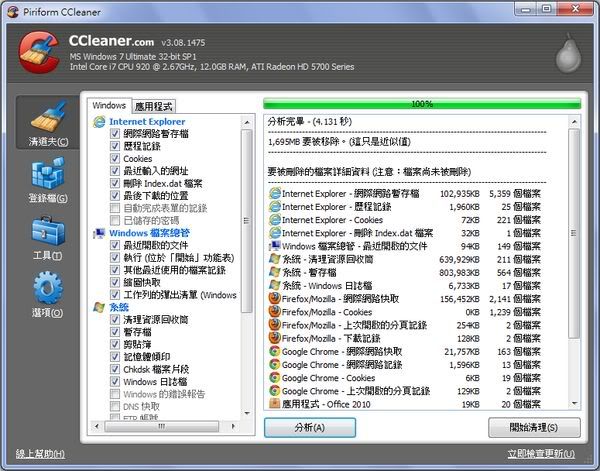Click the results list vertical scrollbar thumb
Viewport: 600px width, 471px height.
pyautogui.click(x=574, y=233)
